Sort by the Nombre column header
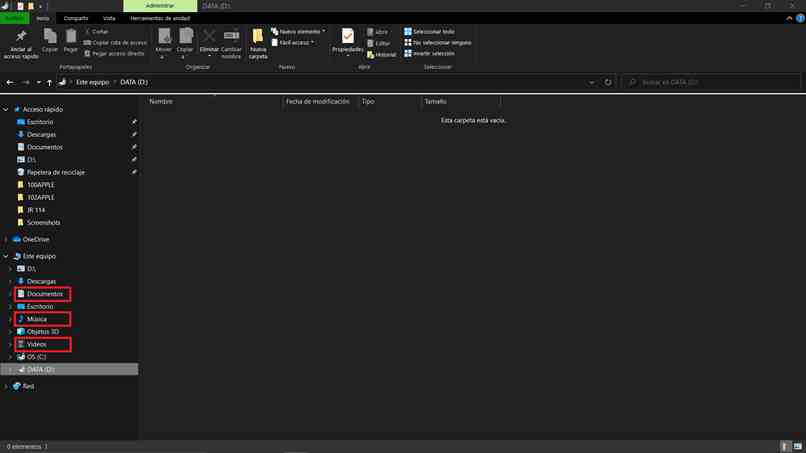This screenshot has width=806, height=453. [x=161, y=102]
